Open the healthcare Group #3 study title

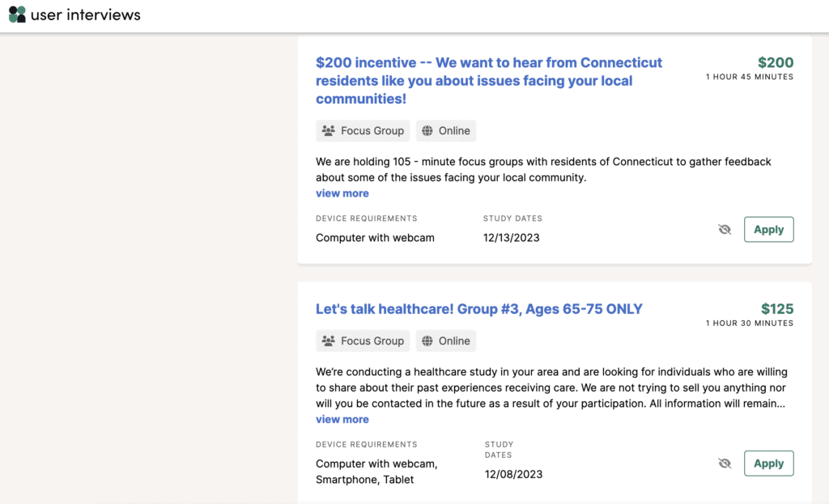coord(478,309)
